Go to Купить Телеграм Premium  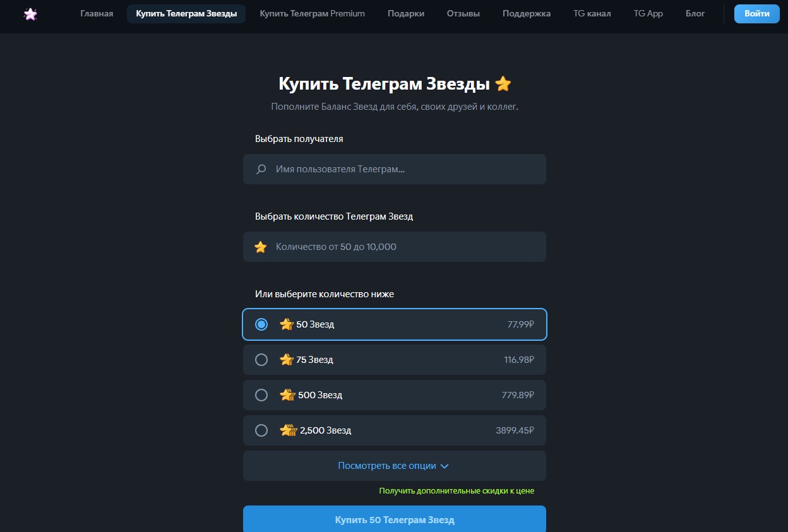pos(312,13)
